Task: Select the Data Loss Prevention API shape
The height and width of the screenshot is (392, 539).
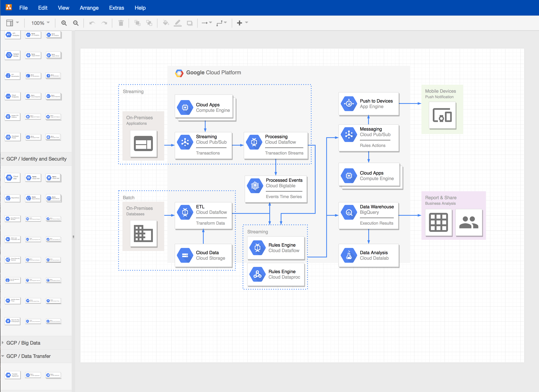Action: (13, 239)
